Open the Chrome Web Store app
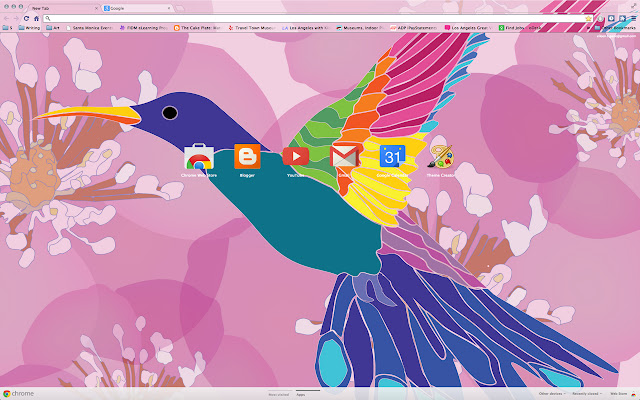The height and width of the screenshot is (400, 640). [x=198, y=157]
